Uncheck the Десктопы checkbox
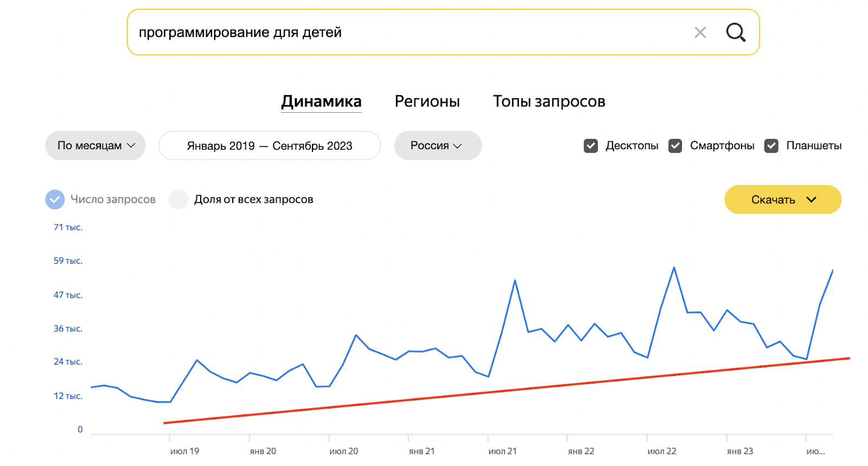The image size is (868, 466). click(x=591, y=146)
